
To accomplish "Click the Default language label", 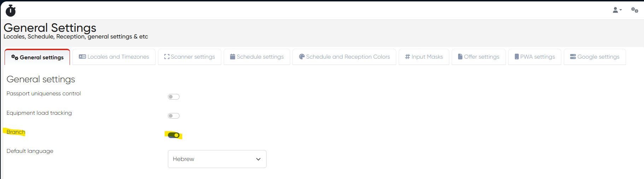I will coord(30,151).
